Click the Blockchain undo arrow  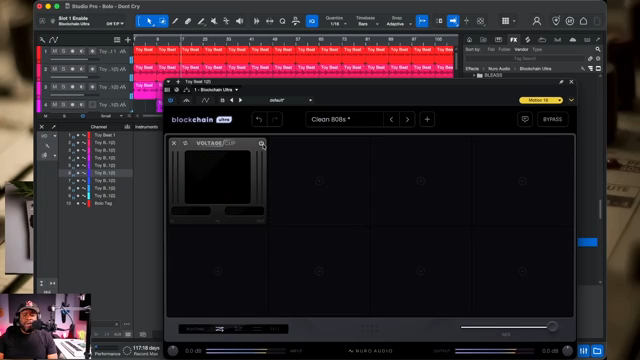coord(259,120)
